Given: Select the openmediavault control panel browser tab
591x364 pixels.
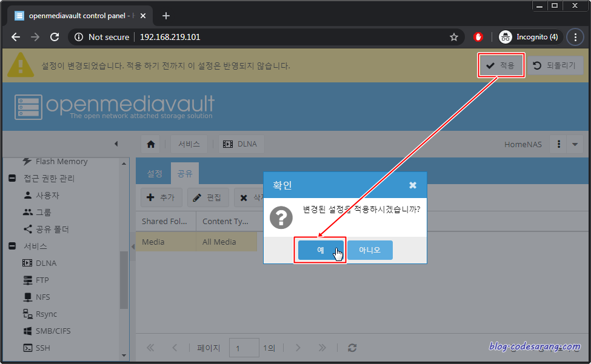Looking at the screenshot, I should point(80,16).
